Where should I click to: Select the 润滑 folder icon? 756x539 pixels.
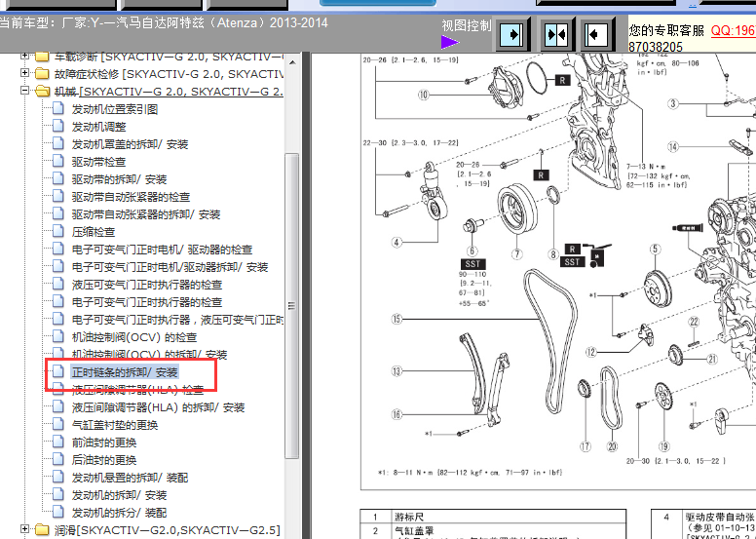click(x=43, y=530)
